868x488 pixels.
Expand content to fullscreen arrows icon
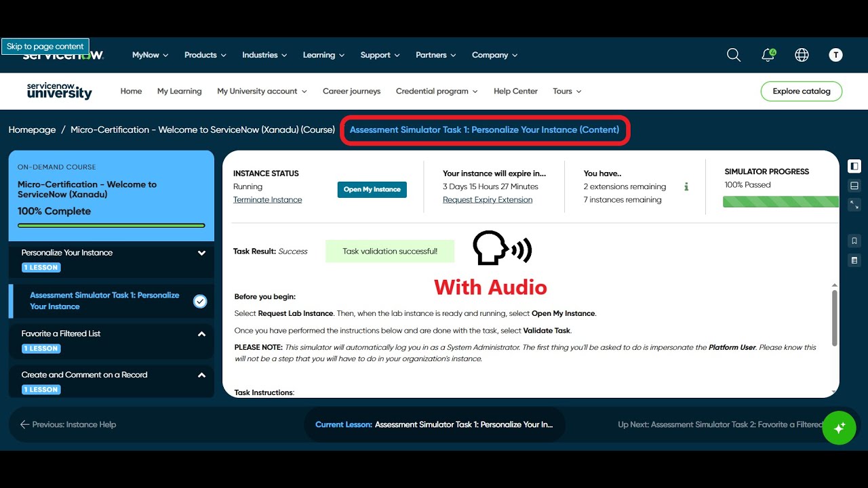854,205
